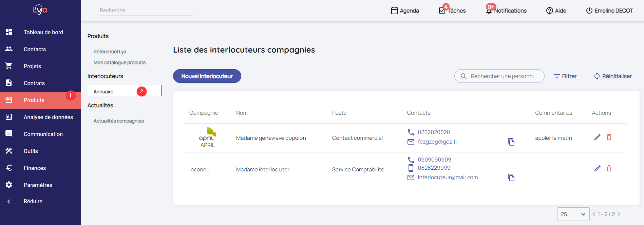Click the Nouvel interlocuteur button
The image size is (644, 225).
point(207,76)
